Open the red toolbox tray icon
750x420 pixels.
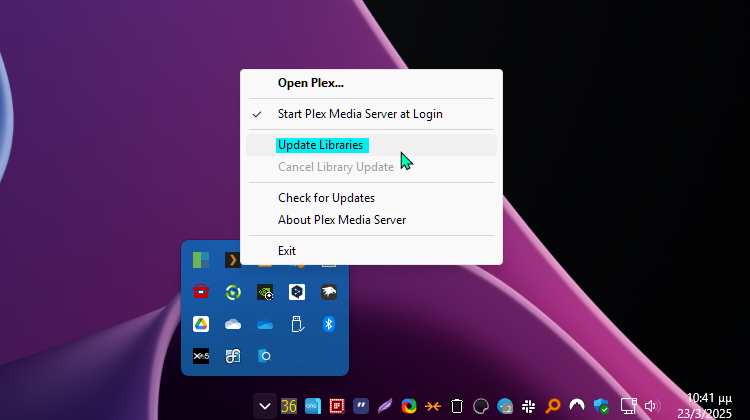pos(201,292)
